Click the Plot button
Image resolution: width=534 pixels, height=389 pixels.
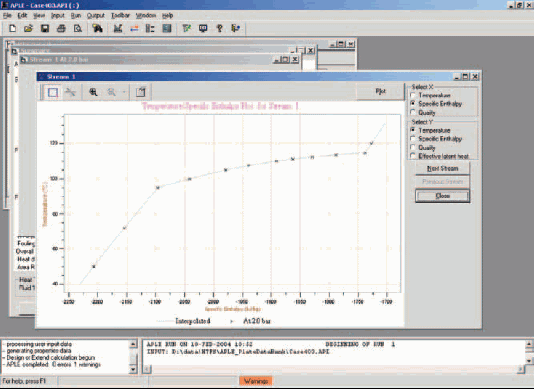pyautogui.click(x=380, y=91)
